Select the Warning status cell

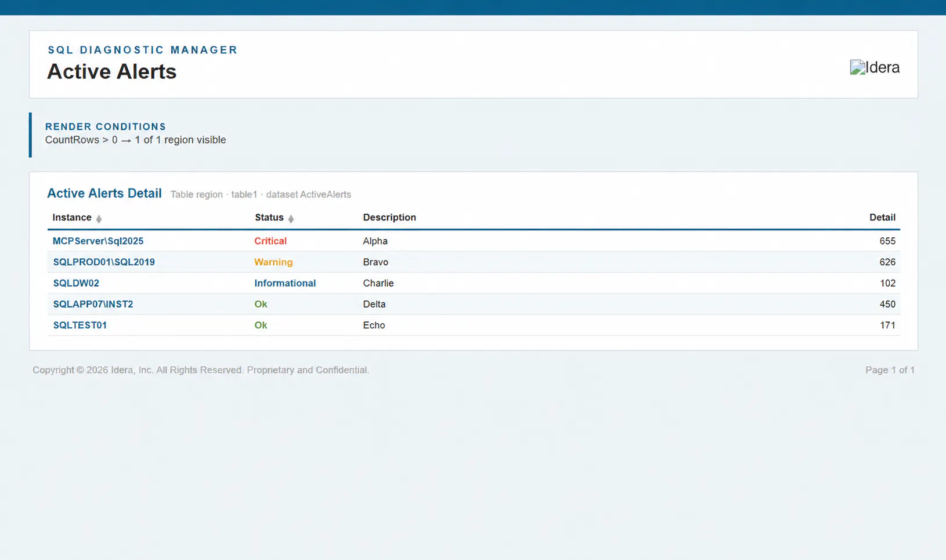point(273,262)
